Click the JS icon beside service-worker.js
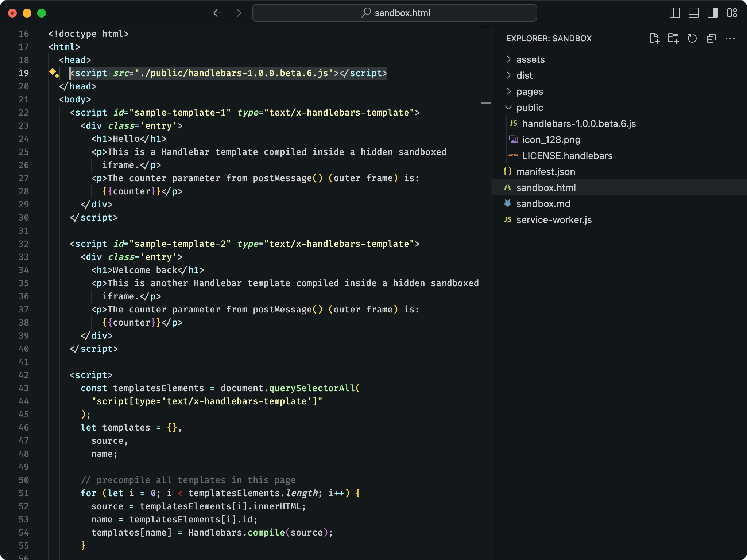The image size is (747, 560). pos(507,219)
